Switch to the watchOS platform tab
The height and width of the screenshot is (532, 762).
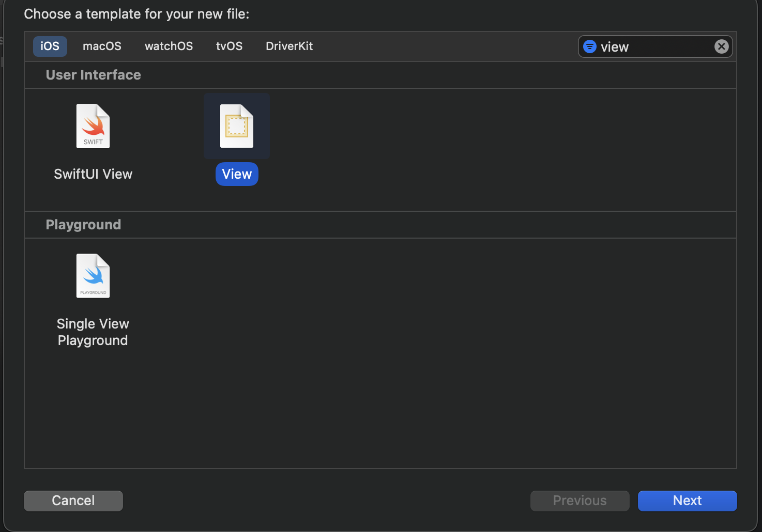(169, 46)
